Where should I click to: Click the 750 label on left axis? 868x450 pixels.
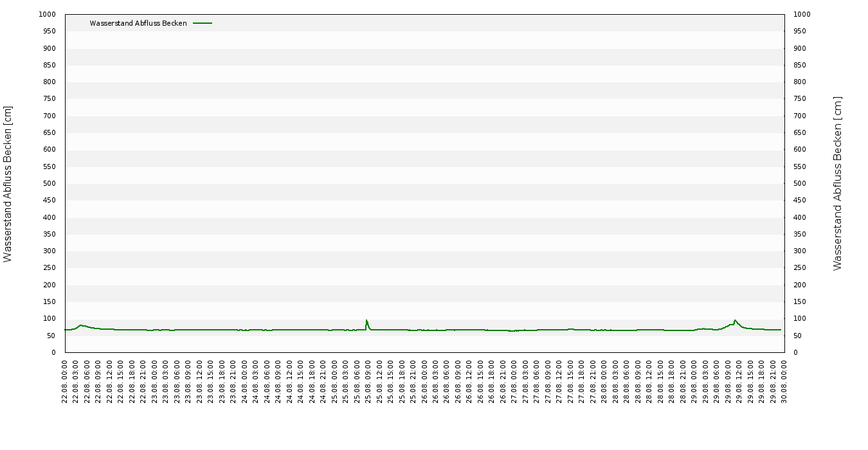50,98
